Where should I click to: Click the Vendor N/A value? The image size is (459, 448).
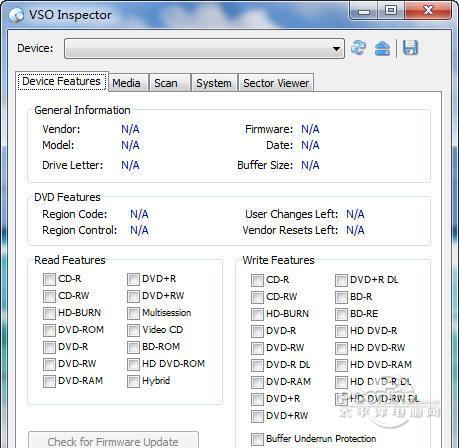point(130,129)
